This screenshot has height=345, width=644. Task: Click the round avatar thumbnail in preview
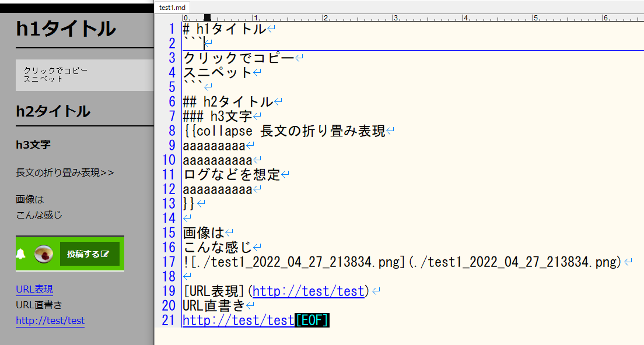[x=44, y=254]
